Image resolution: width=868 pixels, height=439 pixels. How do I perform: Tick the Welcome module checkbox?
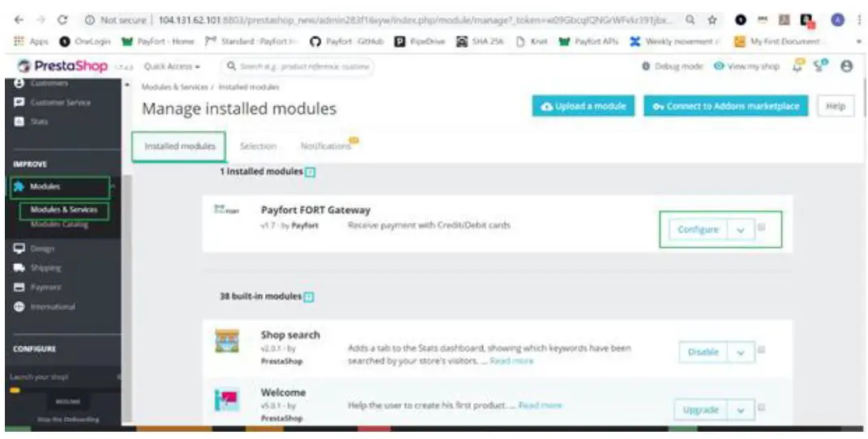coord(763,407)
